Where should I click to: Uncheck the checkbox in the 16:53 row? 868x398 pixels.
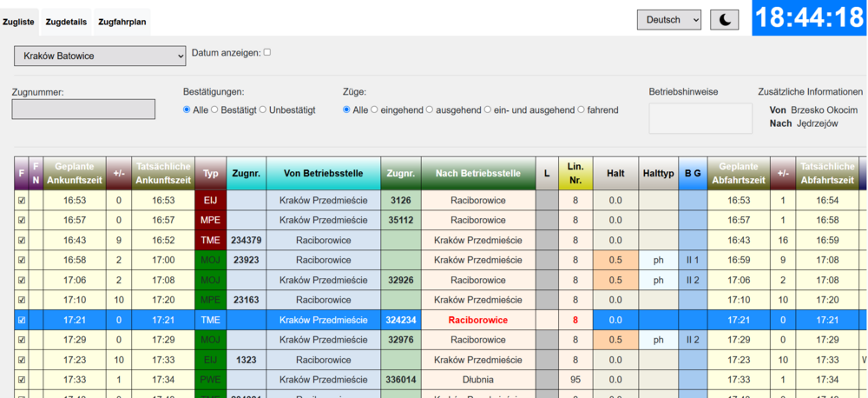pos(22,200)
